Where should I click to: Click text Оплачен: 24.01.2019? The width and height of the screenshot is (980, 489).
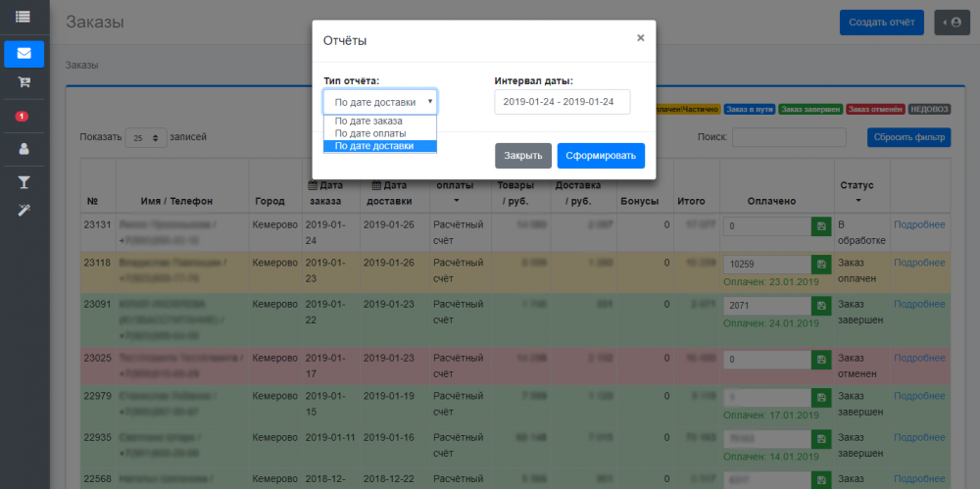(x=770, y=323)
